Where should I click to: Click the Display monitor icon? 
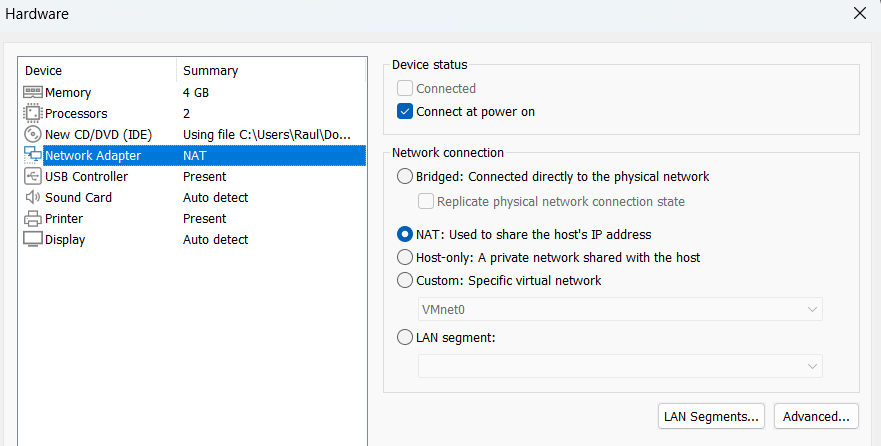tap(32, 239)
